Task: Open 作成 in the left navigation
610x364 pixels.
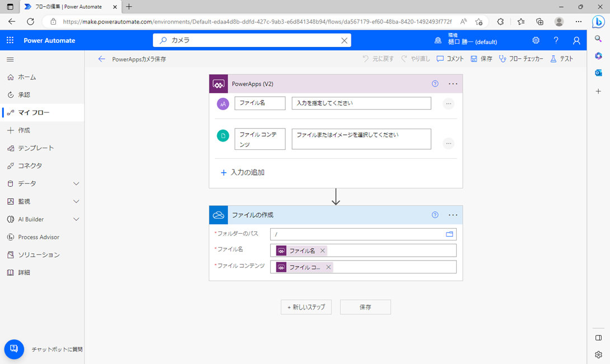Action: pyautogui.click(x=42, y=130)
